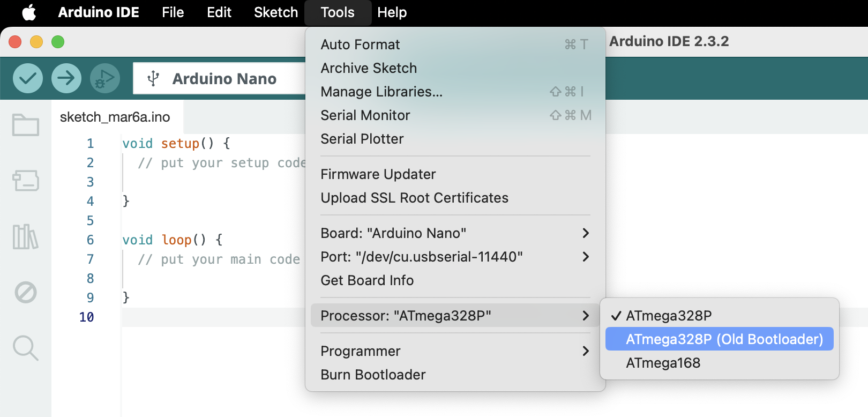Choose Burn Bootloader
The width and height of the screenshot is (868, 417).
click(x=455, y=375)
